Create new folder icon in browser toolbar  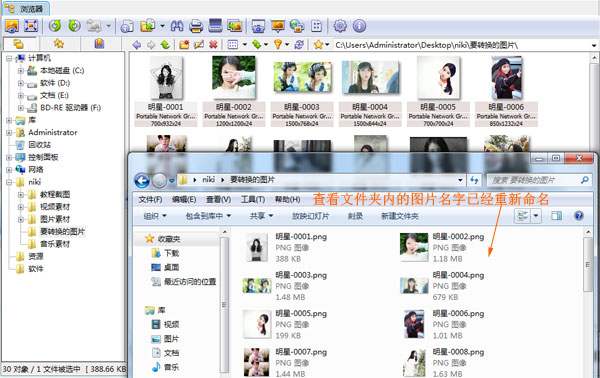tap(184, 45)
